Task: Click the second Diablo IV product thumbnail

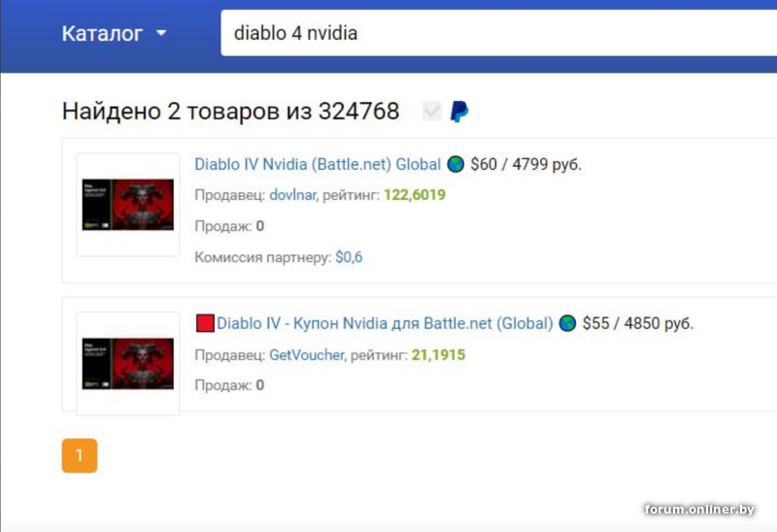Action: point(128,364)
